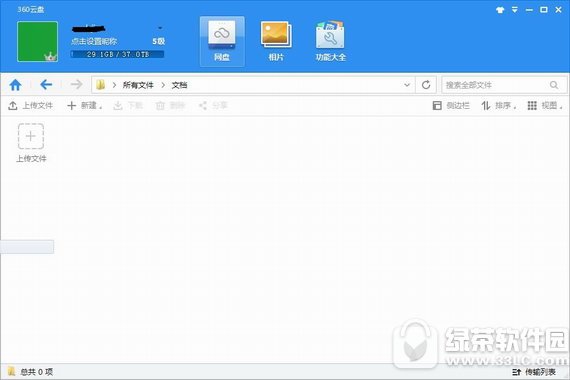Expand the path history dropdown
Viewport: 570px width, 380px height.
click(x=407, y=85)
